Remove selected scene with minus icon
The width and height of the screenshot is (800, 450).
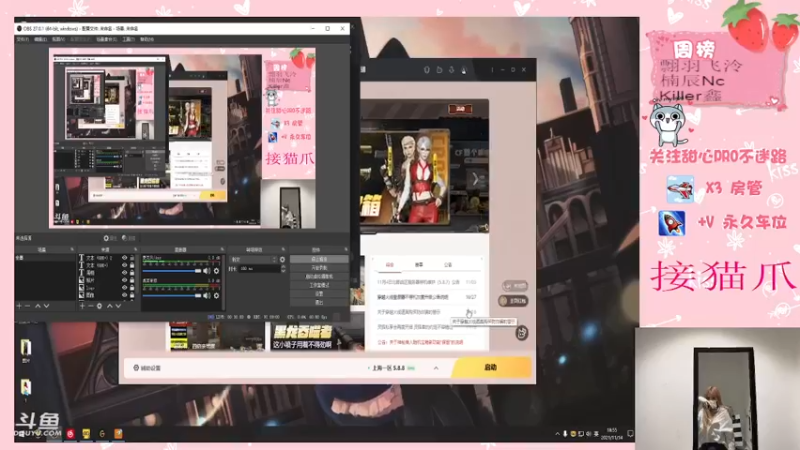pyautogui.click(x=28, y=306)
